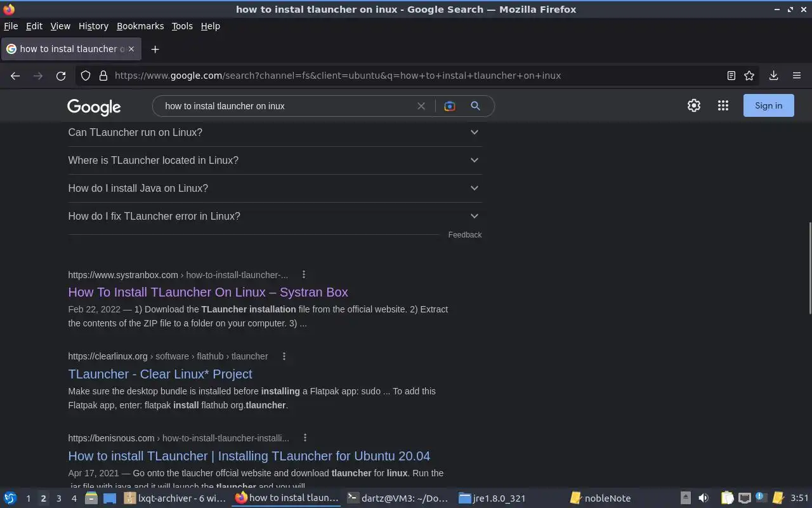Viewport: 812px width, 508px height.
Task: Open the network tray icon
Action: click(x=744, y=498)
